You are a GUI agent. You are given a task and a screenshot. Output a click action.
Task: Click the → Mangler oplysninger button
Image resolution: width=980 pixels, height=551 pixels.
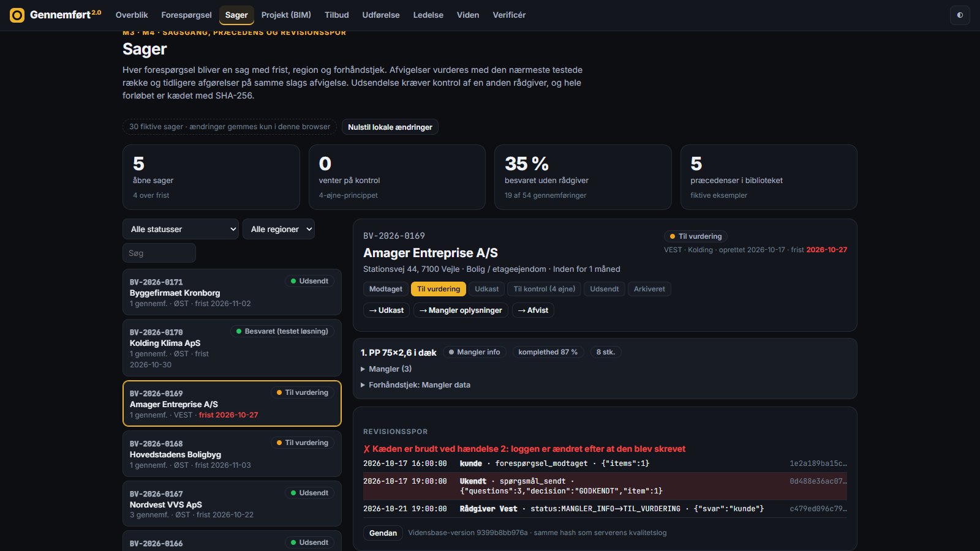click(461, 310)
